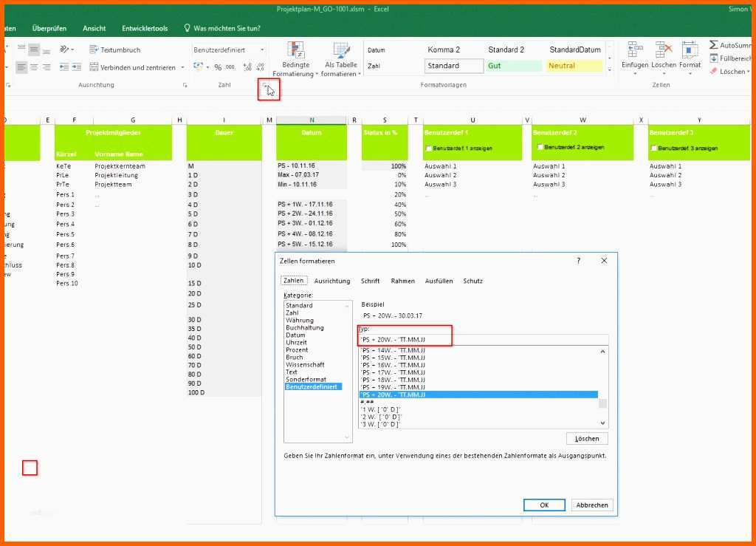Screen dimensions: 756x546
Task: Open the Benutzerdefiniert number format dropdown
Action: [262, 50]
